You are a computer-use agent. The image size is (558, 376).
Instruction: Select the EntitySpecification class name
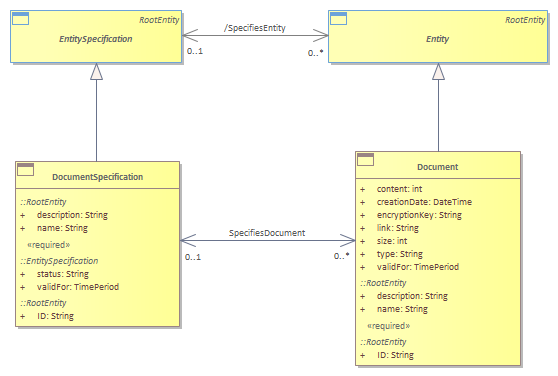click(96, 39)
